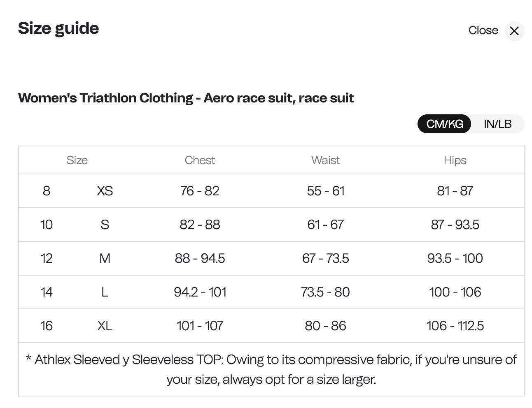Screen dimensions: 532x408
Task: Select the size XS row
Action: pos(105,191)
